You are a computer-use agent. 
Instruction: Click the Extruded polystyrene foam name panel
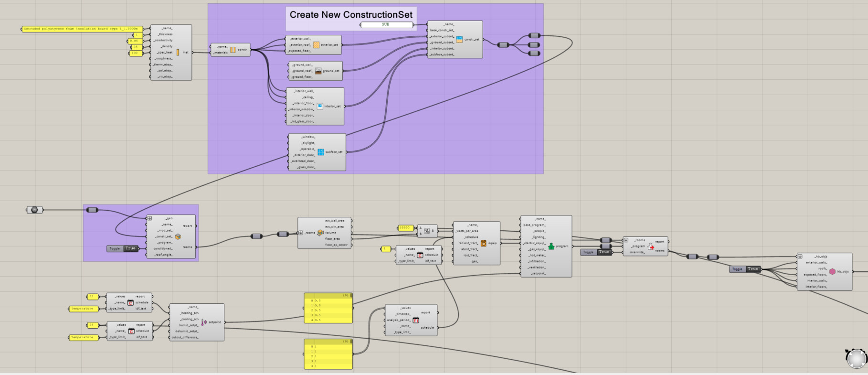pyautogui.click(x=83, y=29)
